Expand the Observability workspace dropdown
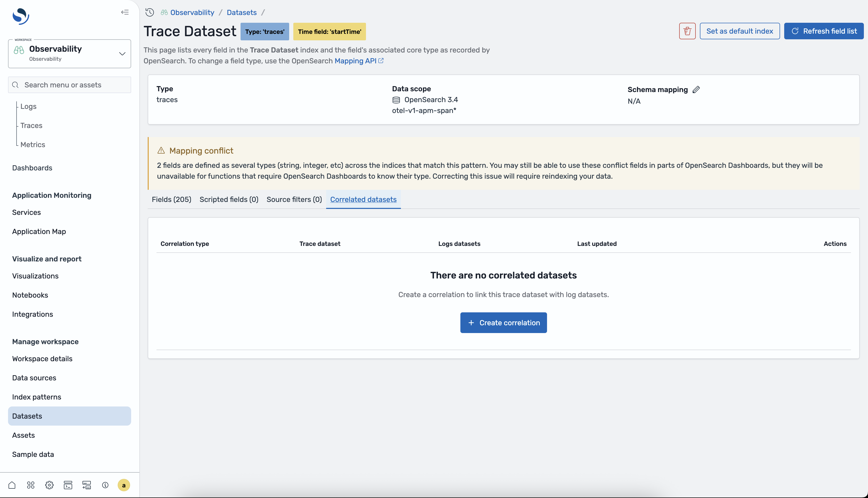The image size is (868, 498). 122,54
